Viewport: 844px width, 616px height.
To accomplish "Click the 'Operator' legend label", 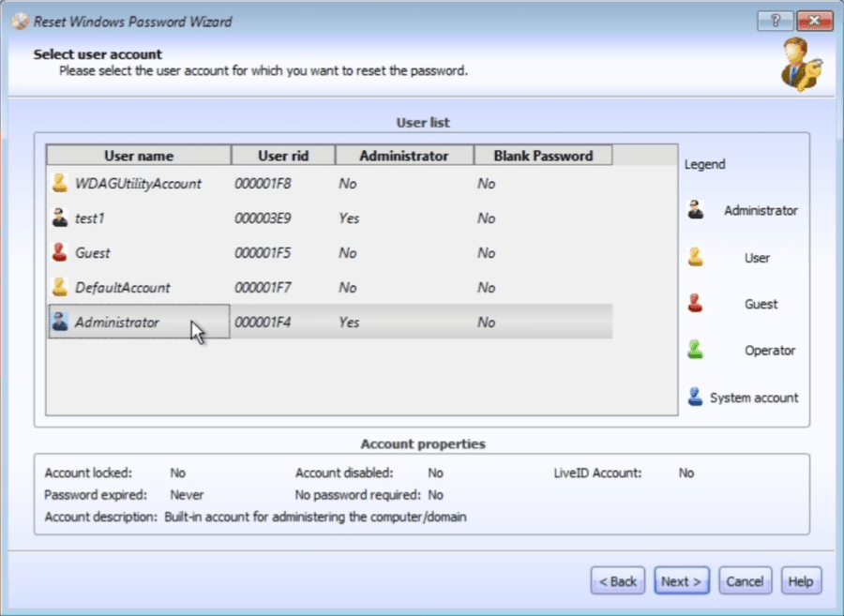I will tap(770, 351).
